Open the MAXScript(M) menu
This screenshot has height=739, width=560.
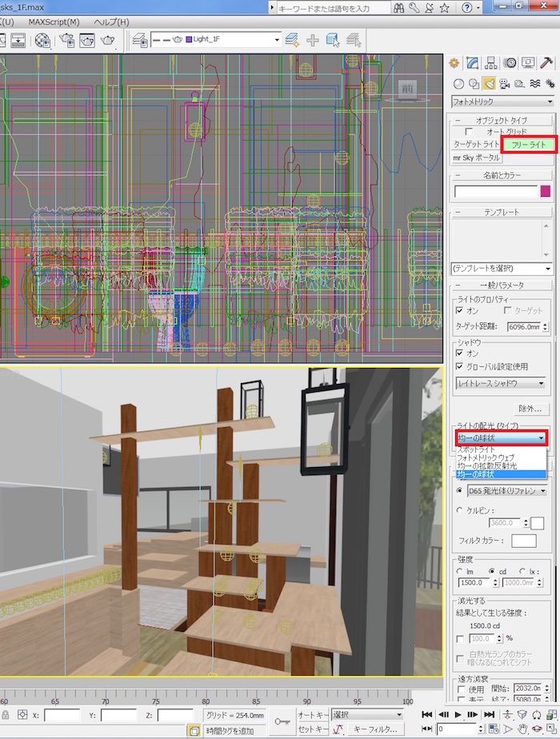tap(54, 22)
